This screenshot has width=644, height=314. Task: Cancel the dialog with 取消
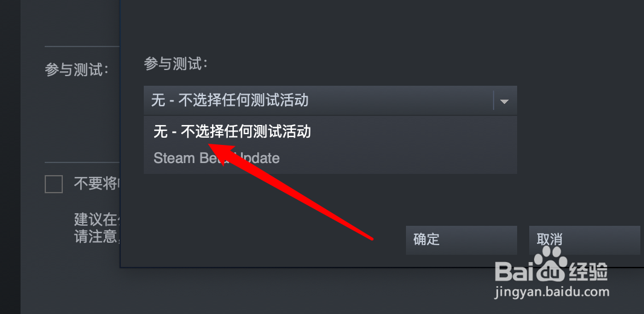coord(584,240)
